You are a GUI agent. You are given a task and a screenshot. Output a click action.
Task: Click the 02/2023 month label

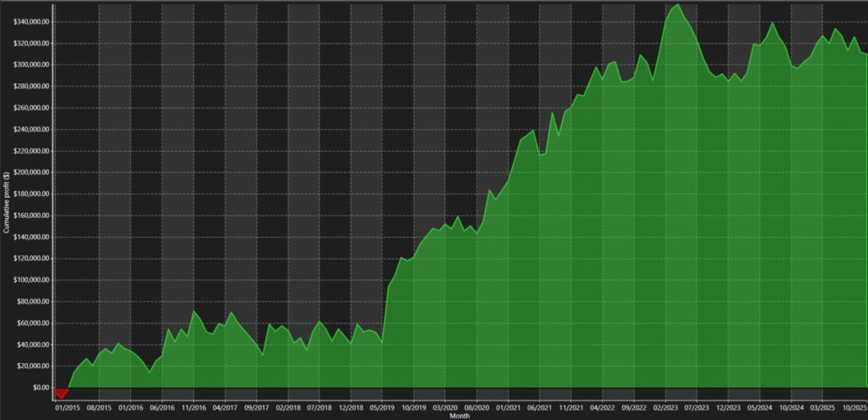(x=665, y=406)
